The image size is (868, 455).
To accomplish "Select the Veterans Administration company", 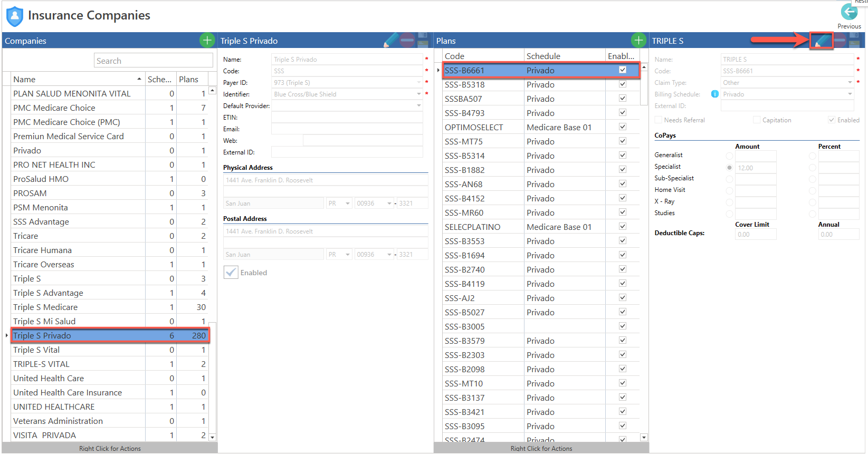I will tap(110, 421).
